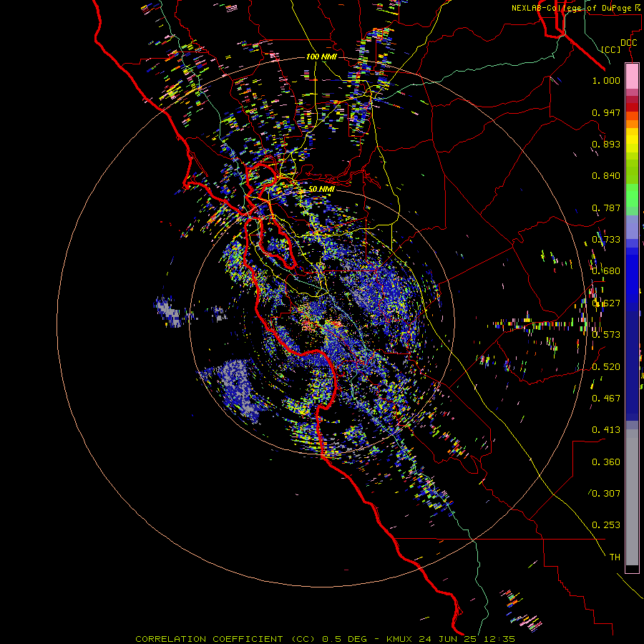Click the 0.627 scale value

click(x=606, y=303)
